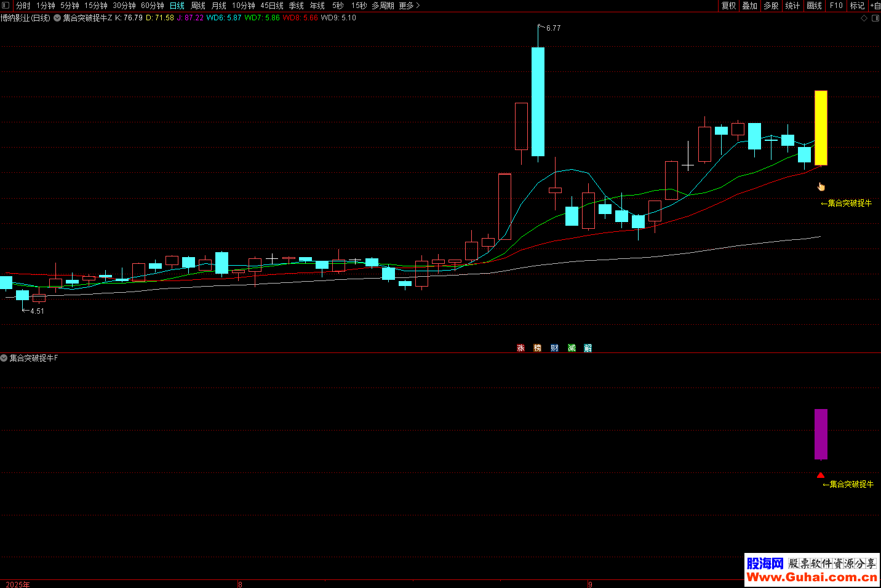Open the 多周期 multi-period view
Screen dimensions: 881x588
click(x=383, y=6)
